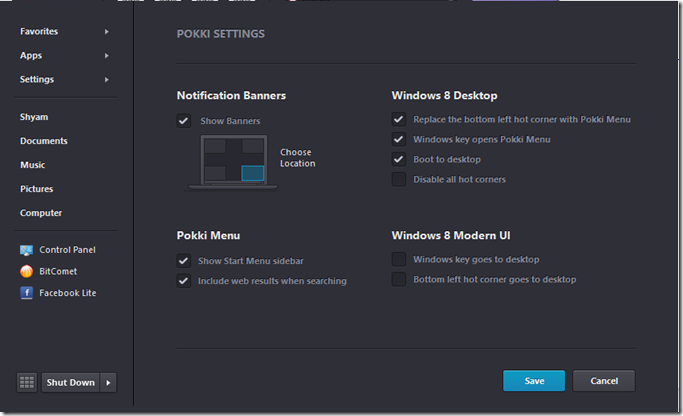Enable Disable all hot corners checkbox
Viewport: 683px width, 416px height.
pyautogui.click(x=399, y=179)
